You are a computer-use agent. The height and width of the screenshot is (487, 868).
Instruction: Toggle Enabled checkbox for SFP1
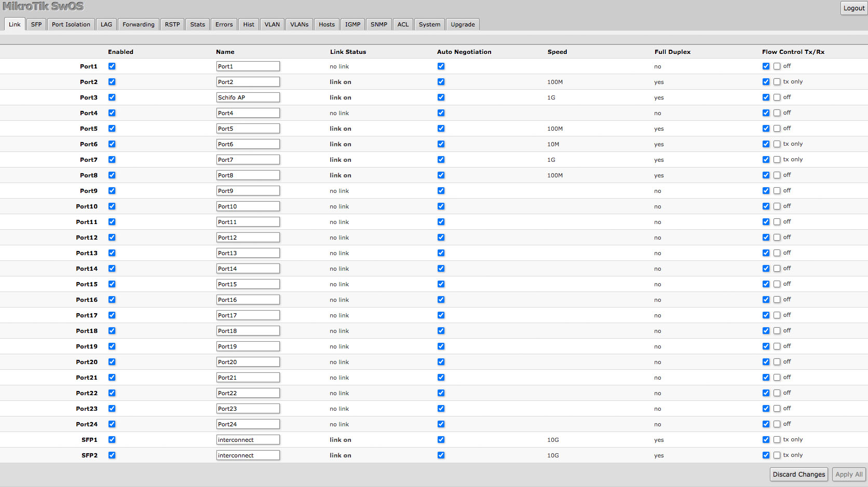(x=112, y=440)
